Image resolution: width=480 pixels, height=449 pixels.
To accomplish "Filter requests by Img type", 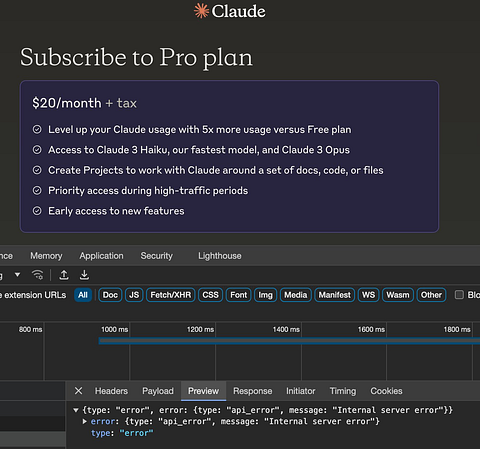I will pyautogui.click(x=265, y=295).
